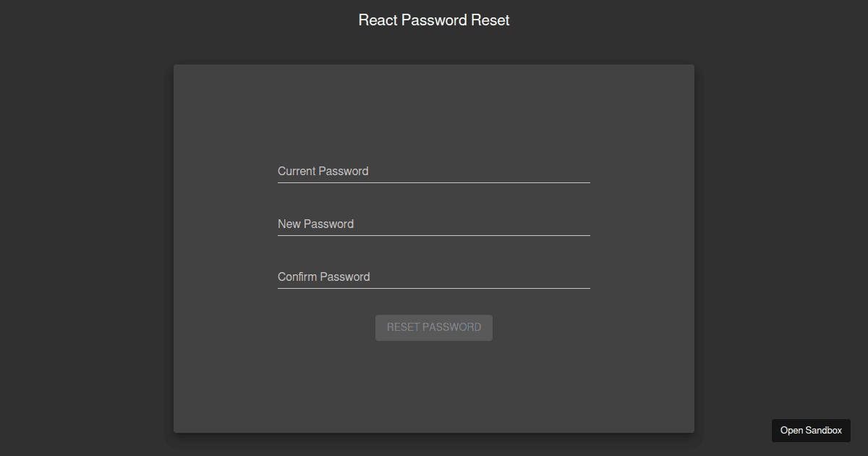Click the New Password field underline

coord(434,236)
